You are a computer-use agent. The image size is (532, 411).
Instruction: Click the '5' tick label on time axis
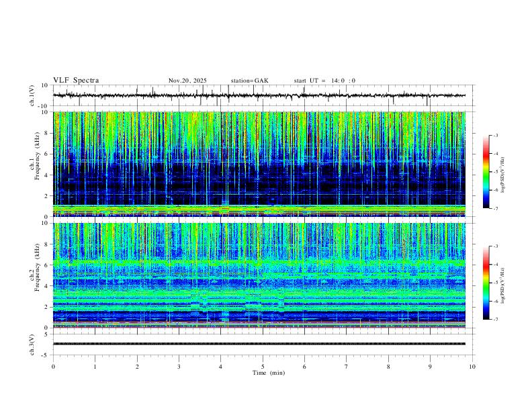tap(263, 367)
